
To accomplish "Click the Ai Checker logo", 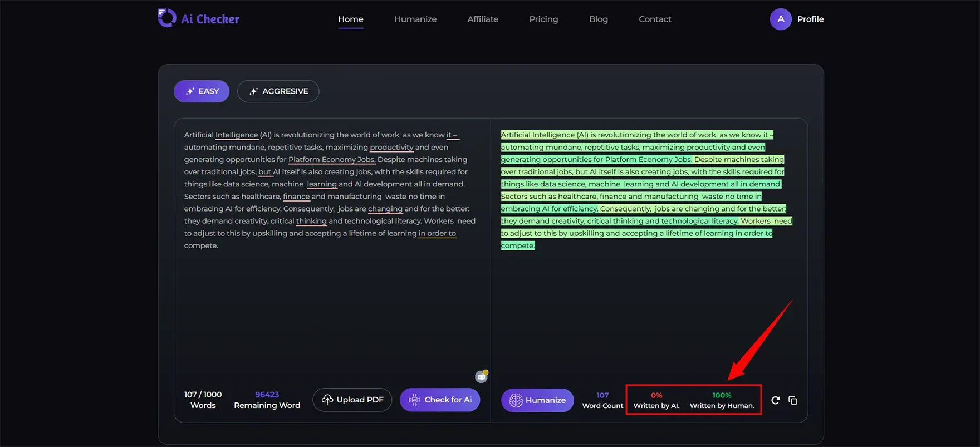I will (199, 18).
